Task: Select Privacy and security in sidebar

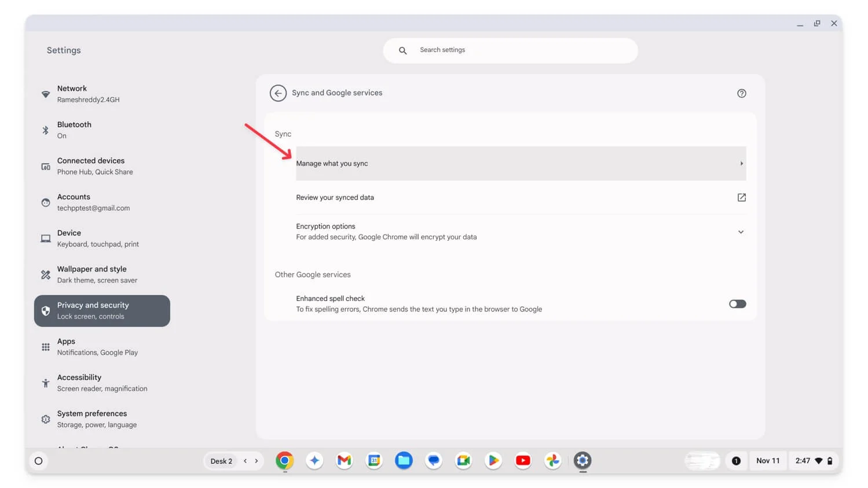Action: tap(102, 311)
